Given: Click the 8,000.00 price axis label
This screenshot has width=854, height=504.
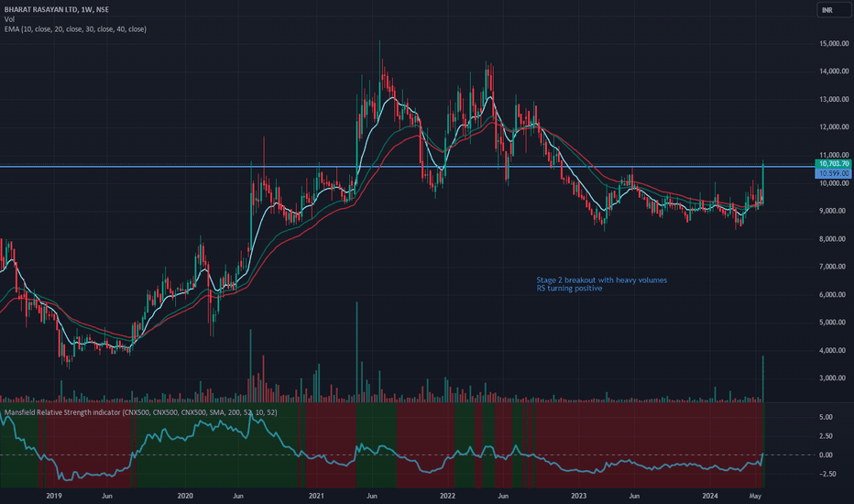Looking at the screenshot, I should click(x=834, y=238).
